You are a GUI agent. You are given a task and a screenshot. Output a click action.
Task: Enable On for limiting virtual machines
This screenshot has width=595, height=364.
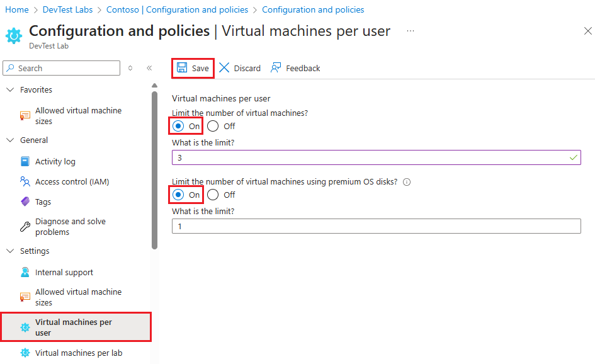point(177,126)
